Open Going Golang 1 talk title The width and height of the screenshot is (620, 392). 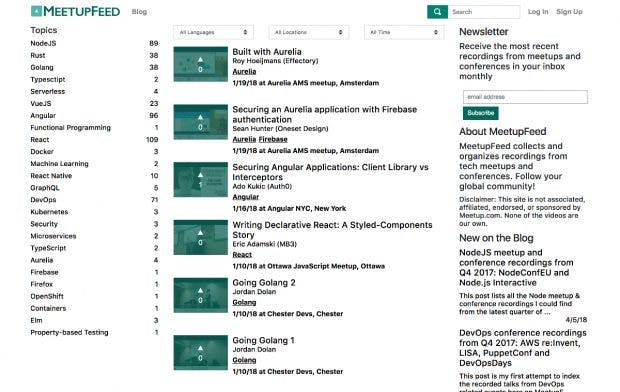[x=263, y=341]
